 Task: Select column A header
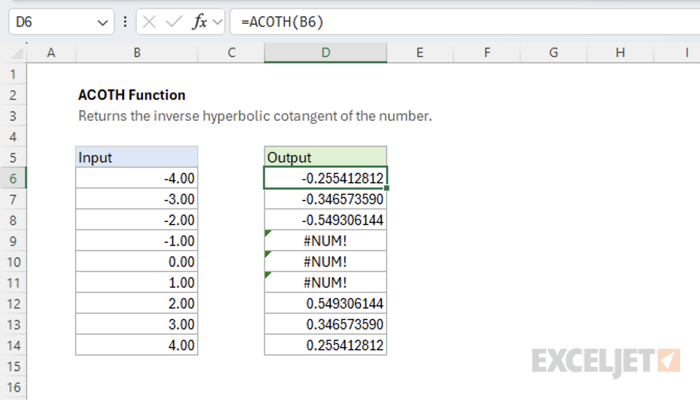[x=51, y=53]
